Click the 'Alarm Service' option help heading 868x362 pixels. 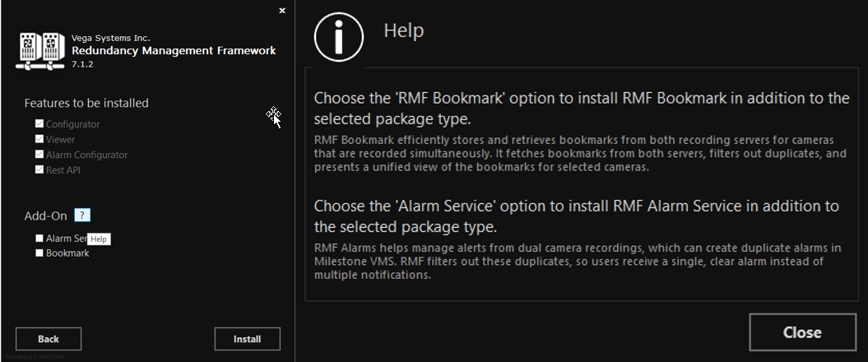click(576, 216)
